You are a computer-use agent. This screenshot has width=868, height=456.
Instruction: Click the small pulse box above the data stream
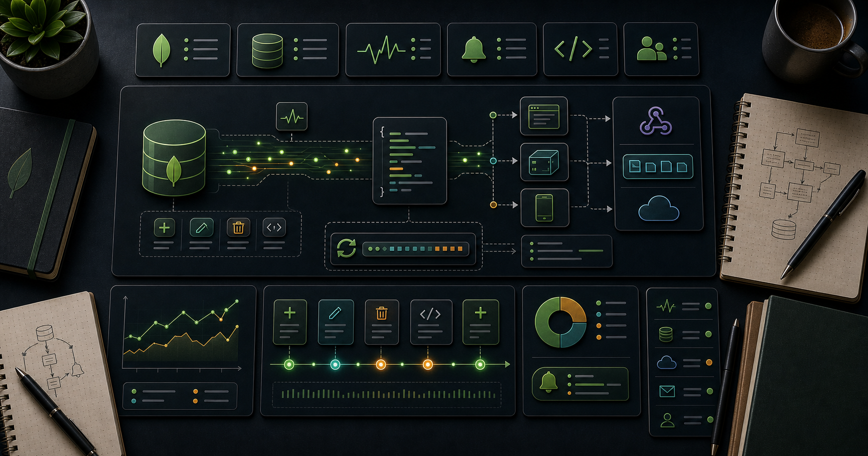tap(292, 117)
